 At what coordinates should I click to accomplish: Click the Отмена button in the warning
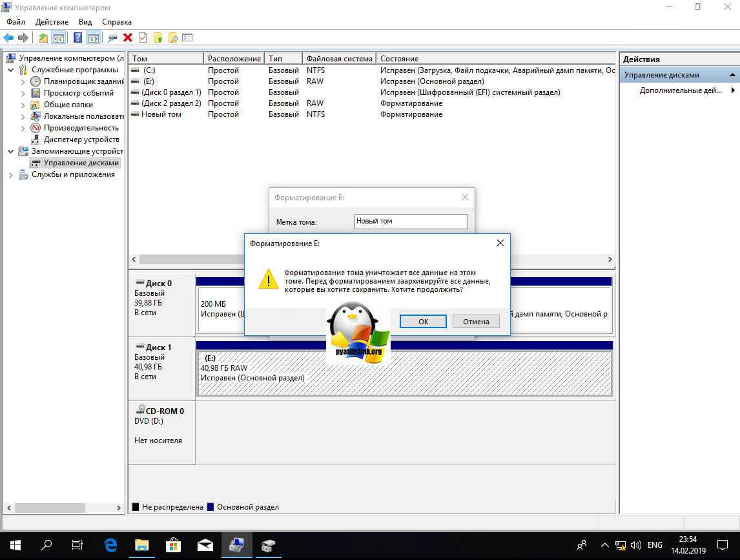pyautogui.click(x=476, y=322)
